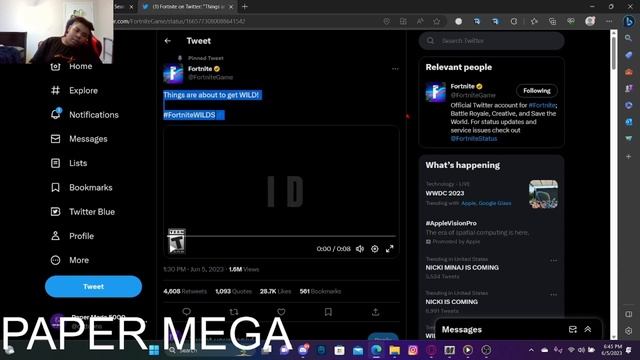View the 28.7K Likes list

(276, 291)
